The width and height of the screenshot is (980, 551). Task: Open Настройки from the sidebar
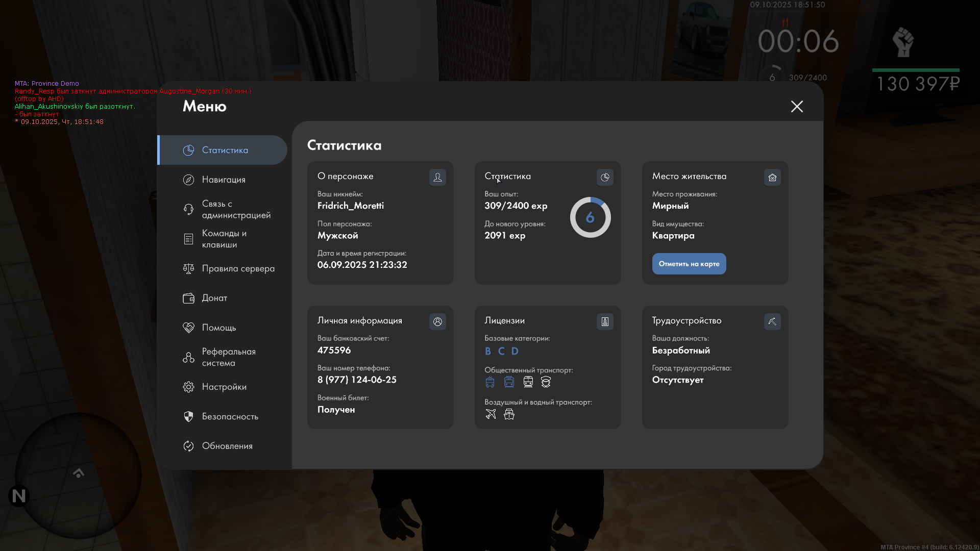pyautogui.click(x=224, y=387)
